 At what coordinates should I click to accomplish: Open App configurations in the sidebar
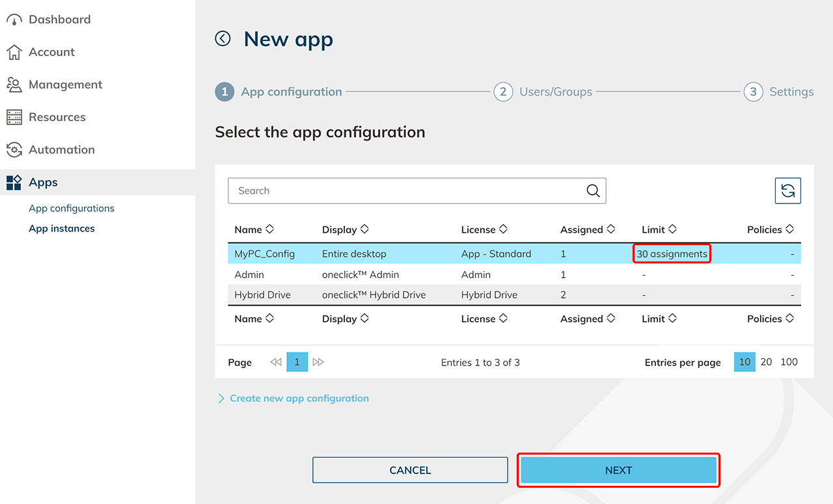(72, 209)
